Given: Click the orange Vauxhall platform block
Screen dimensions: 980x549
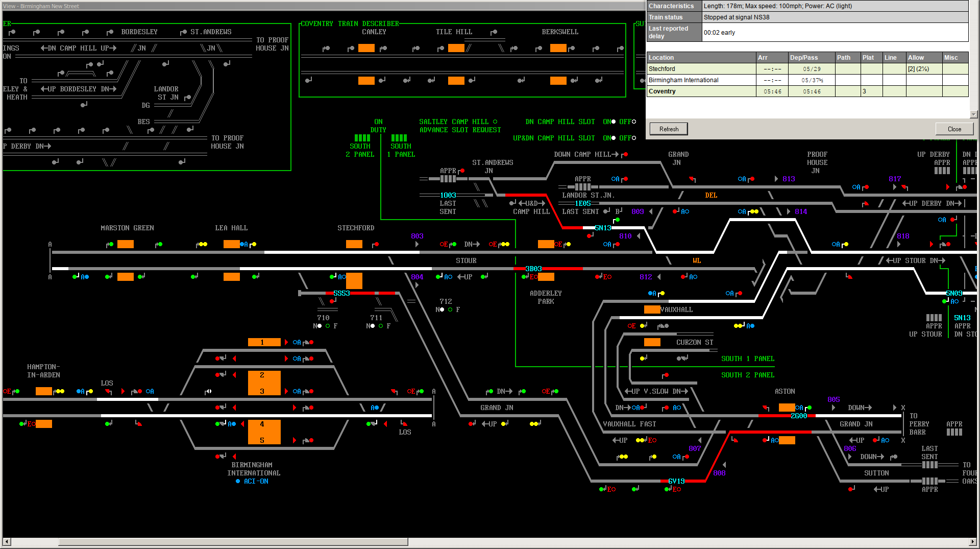Looking at the screenshot, I should [652, 309].
